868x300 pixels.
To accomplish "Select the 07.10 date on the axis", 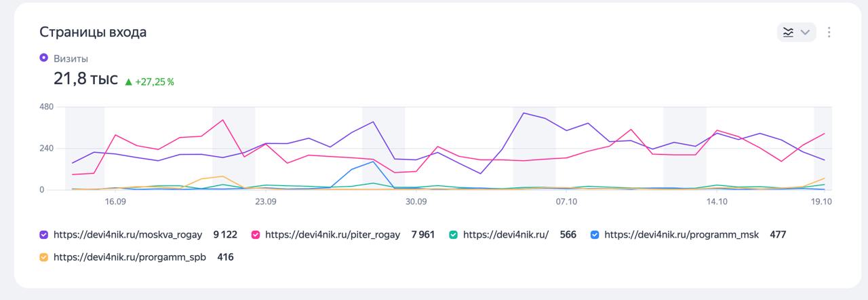I will pos(566,202).
